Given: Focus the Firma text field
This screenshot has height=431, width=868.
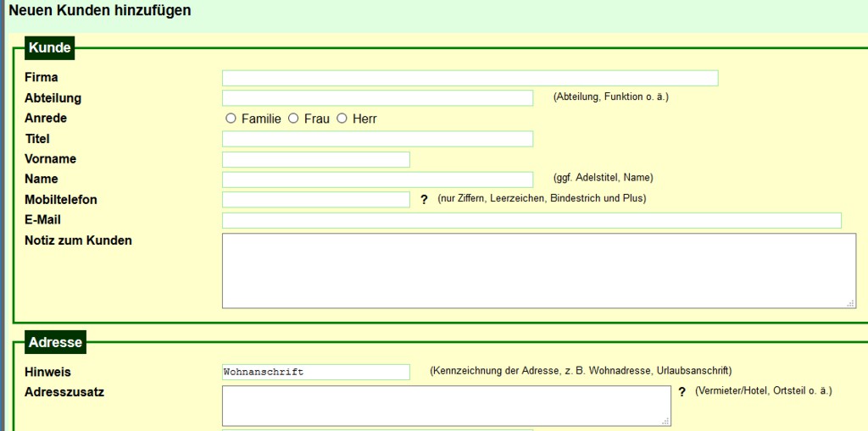Looking at the screenshot, I should (x=470, y=78).
